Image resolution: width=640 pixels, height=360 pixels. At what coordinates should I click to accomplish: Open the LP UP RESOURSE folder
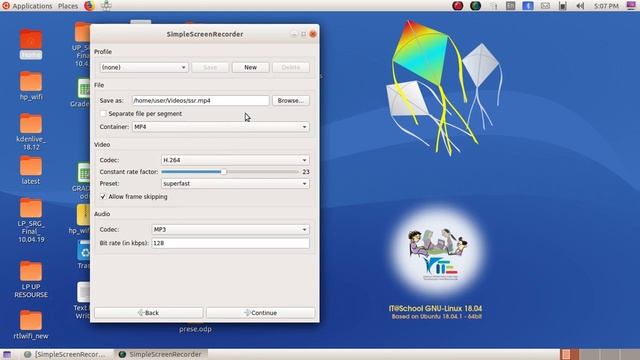[x=31, y=280]
